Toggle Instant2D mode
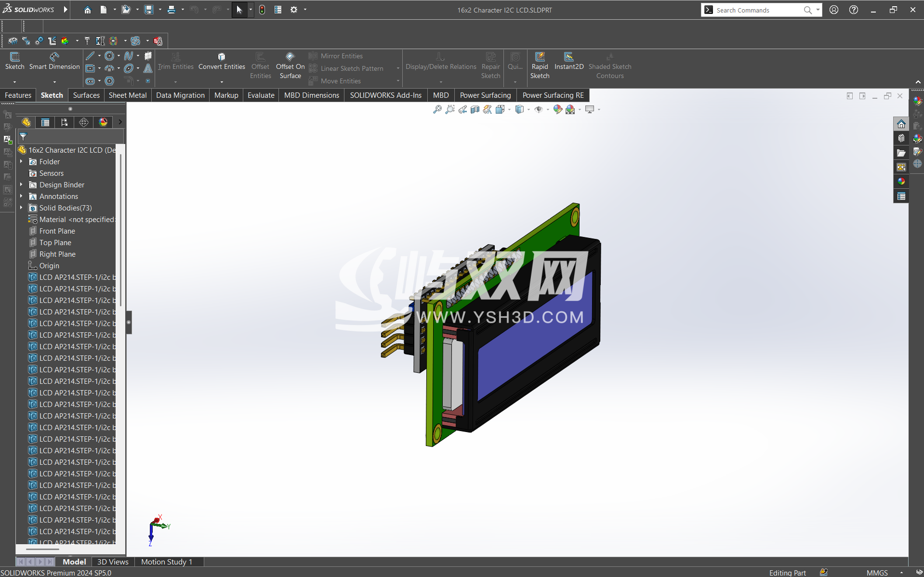Image resolution: width=924 pixels, height=577 pixels. 569,63
